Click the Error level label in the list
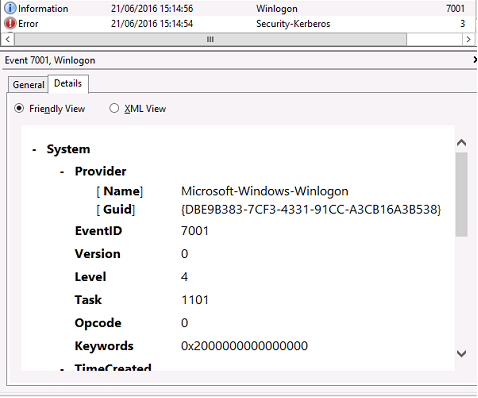 pos(28,24)
